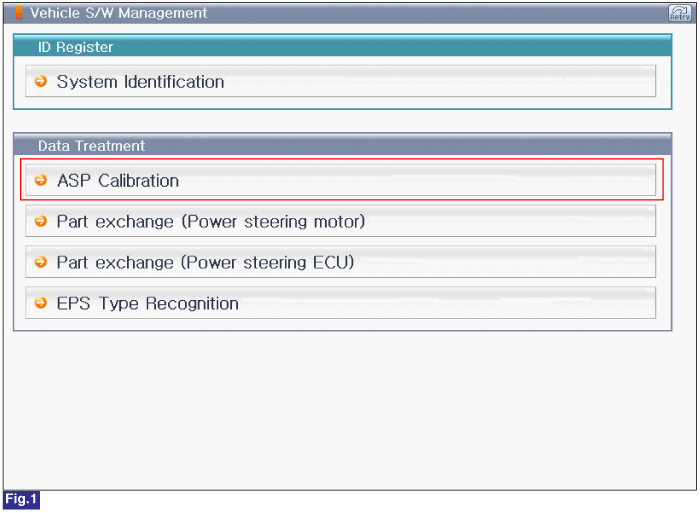Click the Retry icon in title bar
The image size is (700, 513).
click(x=679, y=13)
